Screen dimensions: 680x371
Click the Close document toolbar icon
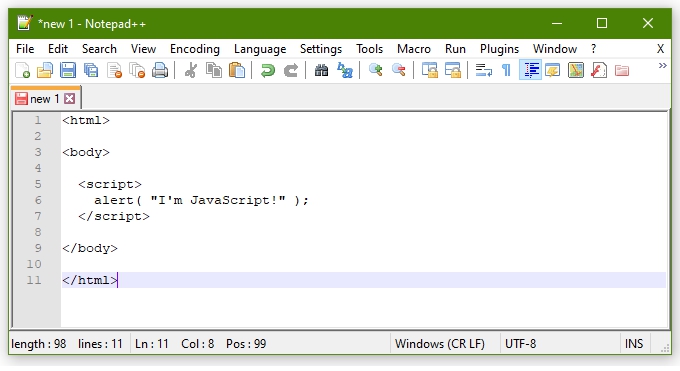pyautogui.click(x=114, y=70)
